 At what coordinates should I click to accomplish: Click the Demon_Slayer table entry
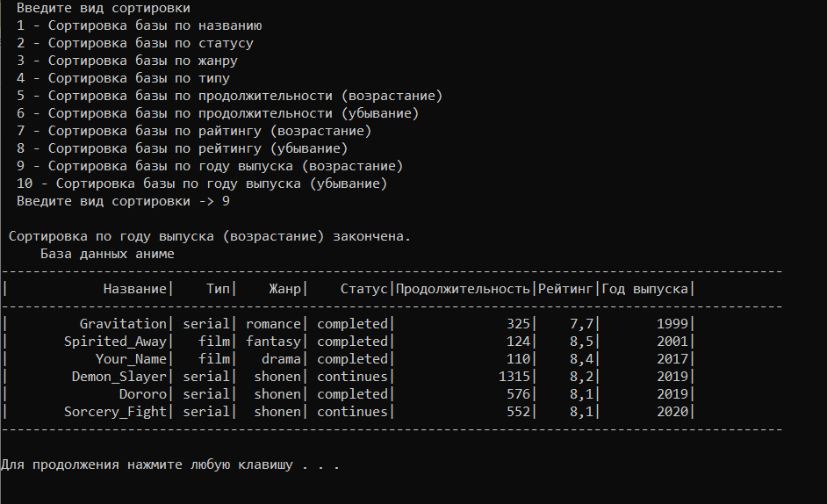119,377
